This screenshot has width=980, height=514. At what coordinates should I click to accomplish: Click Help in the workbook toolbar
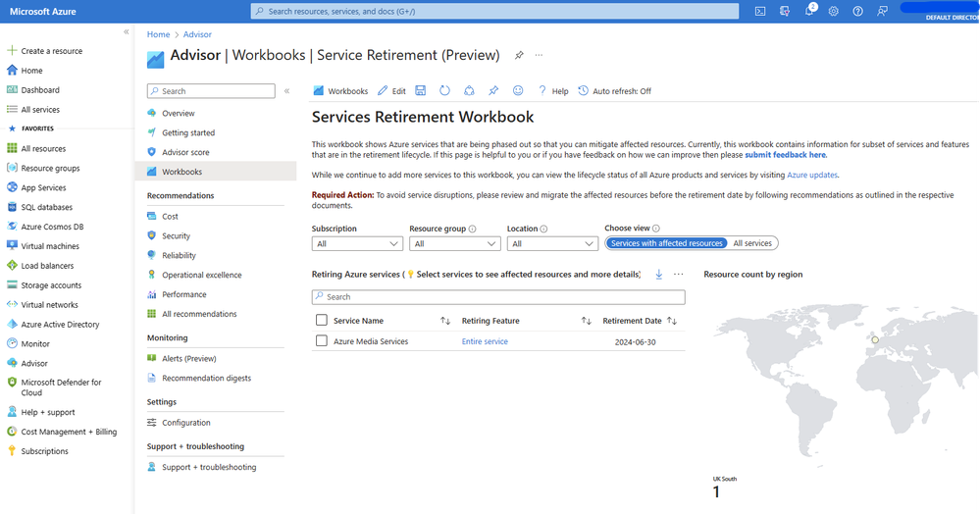[553, 90]
